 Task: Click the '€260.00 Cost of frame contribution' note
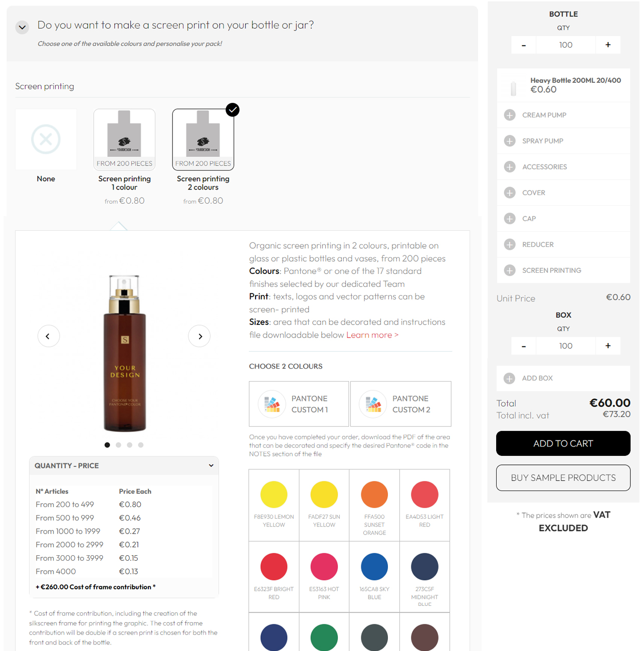96,587
